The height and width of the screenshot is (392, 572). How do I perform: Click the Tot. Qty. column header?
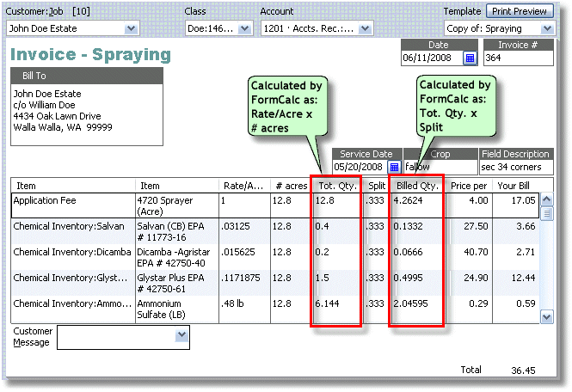(337, 186)
